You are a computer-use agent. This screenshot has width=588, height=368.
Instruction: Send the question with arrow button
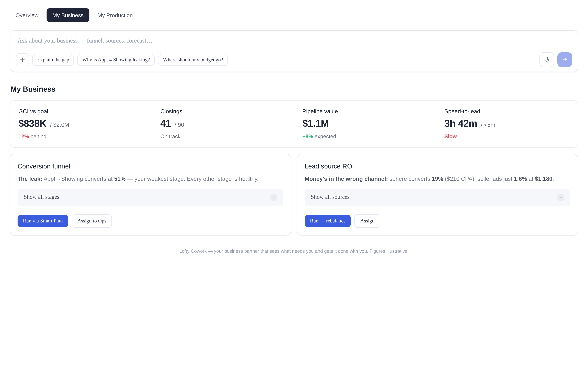565,60
